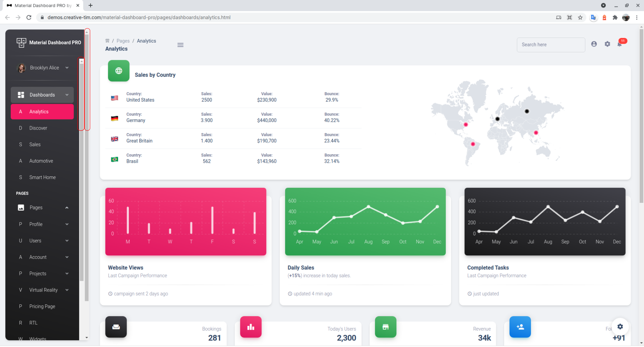
Task: Click the blue add-person Followers icon
Action: 520,327
